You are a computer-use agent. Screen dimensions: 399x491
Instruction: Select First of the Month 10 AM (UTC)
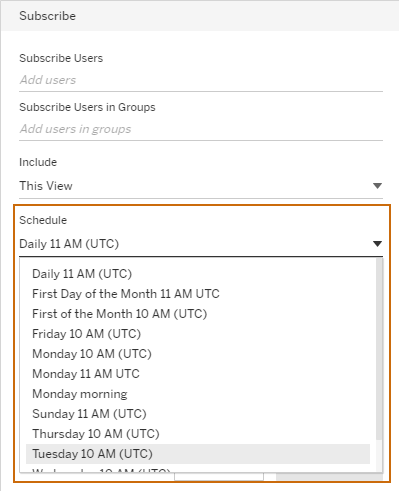(198, 314)
